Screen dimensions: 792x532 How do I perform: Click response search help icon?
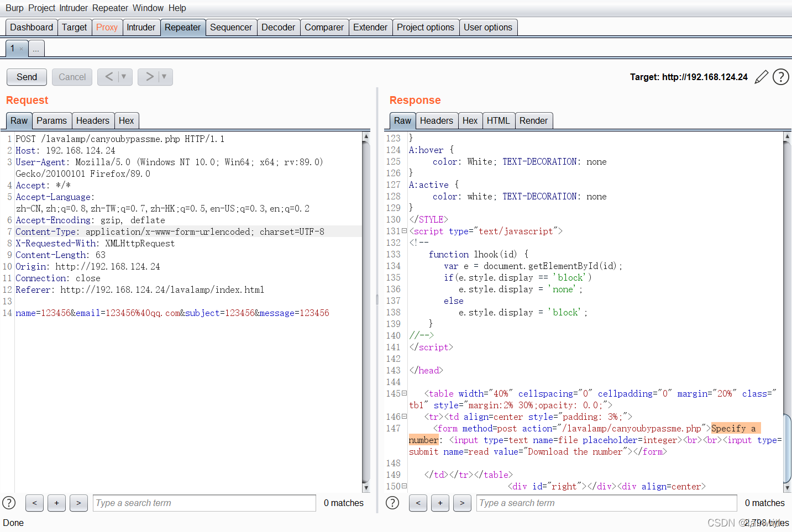click(x=392, y=503)
